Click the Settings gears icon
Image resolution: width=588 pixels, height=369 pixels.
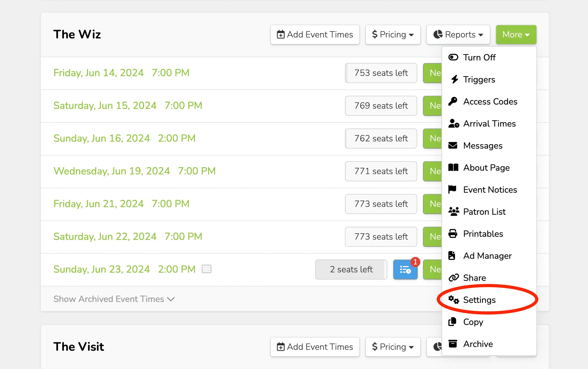454,300
